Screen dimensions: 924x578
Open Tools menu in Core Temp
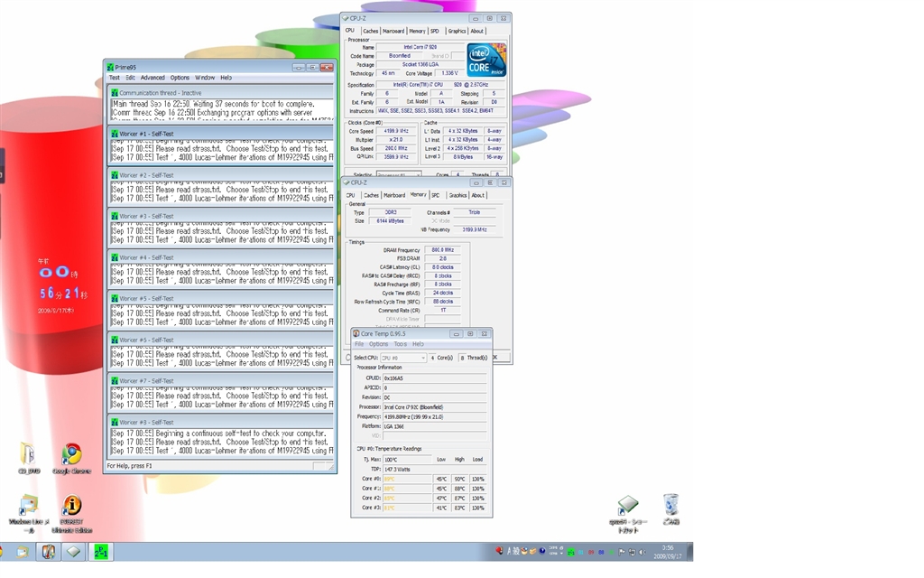pos(400,344)
